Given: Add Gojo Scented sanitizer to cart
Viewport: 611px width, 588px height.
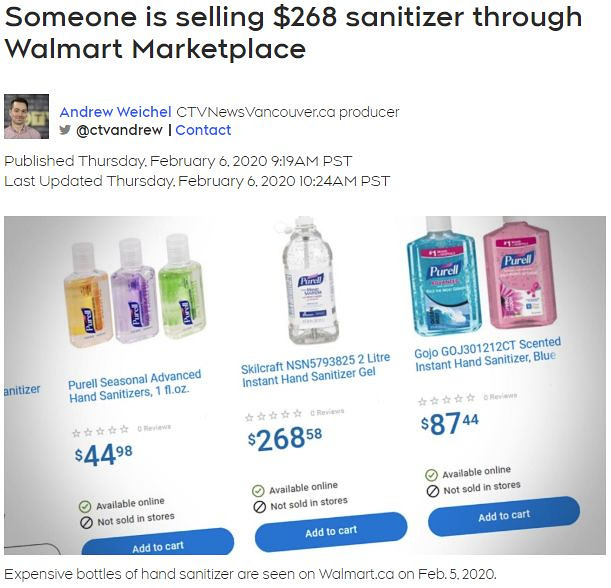Looking at the screenshot, I should click(x=503, y=515).
